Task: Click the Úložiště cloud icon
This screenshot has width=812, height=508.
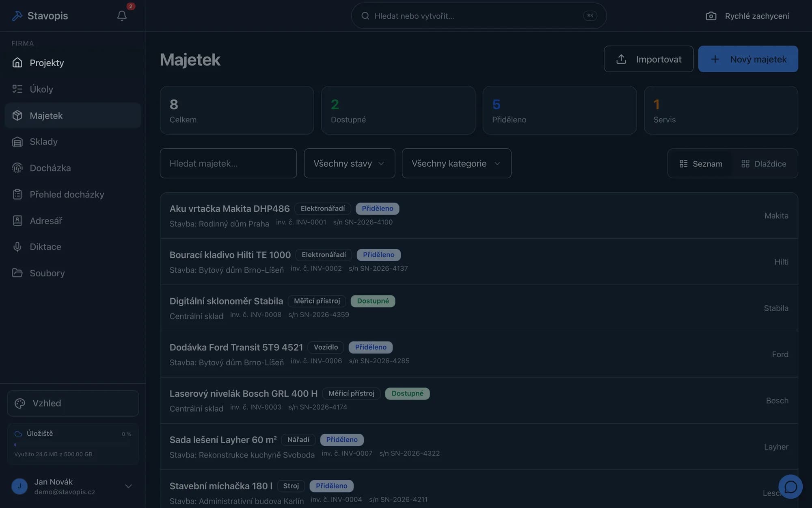Action: (18, 434)
